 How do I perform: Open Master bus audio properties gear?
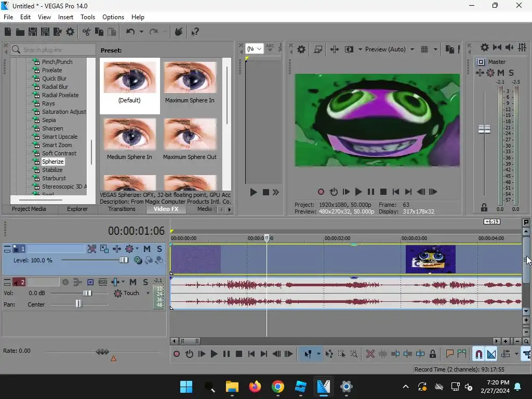pyautogui.click(x=485, y=47)
